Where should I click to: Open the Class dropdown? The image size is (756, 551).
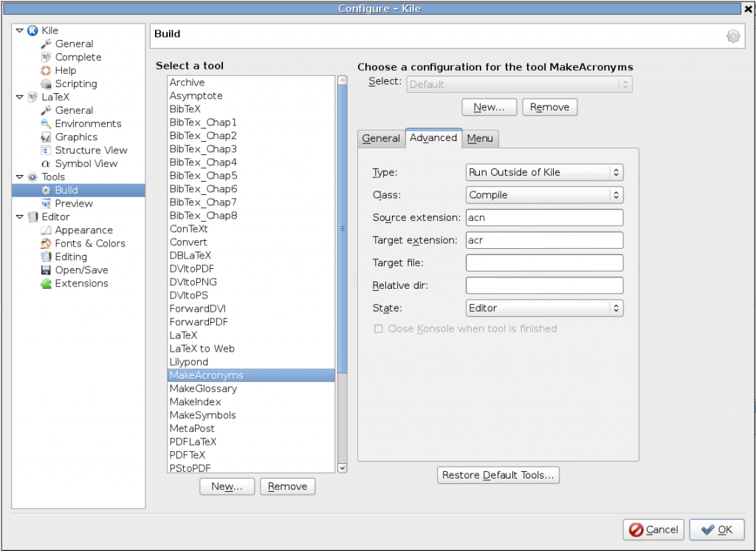point(544,195)
